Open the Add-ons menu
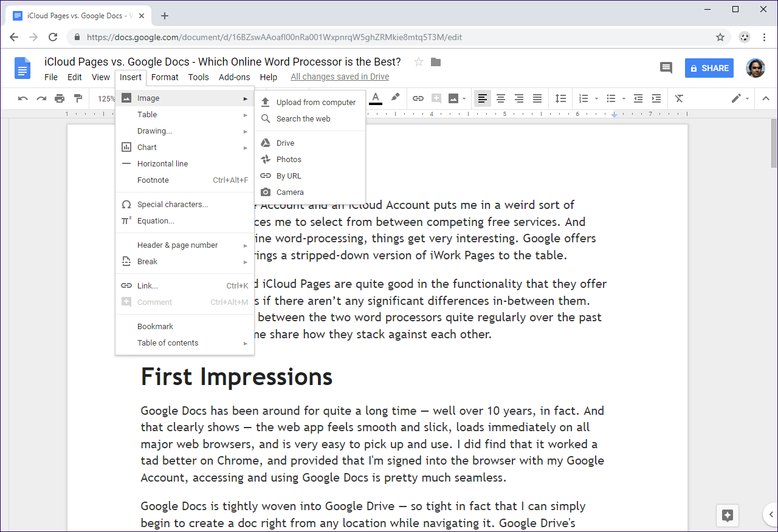This screenshot has width=778, height=532. pyautogui.click(x=235, y=77)
